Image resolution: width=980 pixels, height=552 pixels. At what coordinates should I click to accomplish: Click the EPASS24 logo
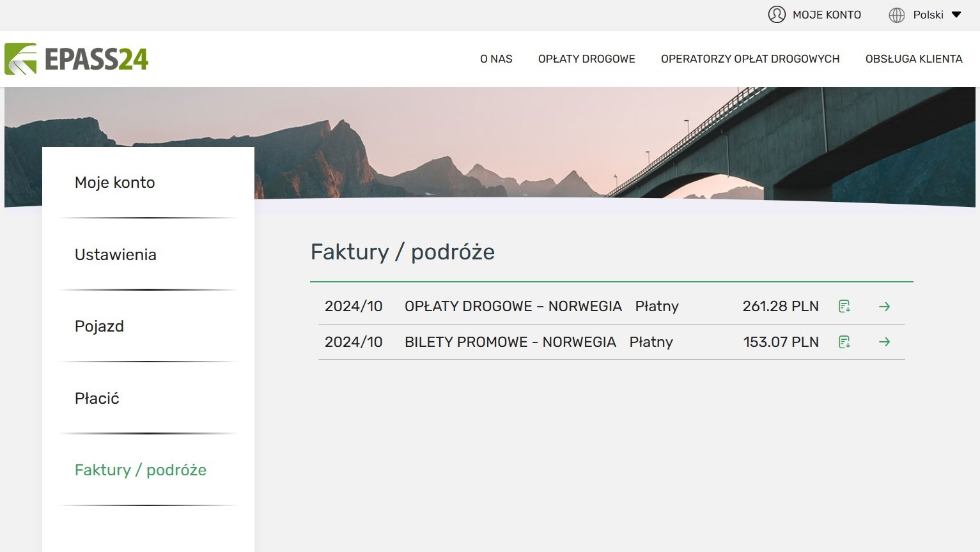pyautogui.click(x=76, y=59)
